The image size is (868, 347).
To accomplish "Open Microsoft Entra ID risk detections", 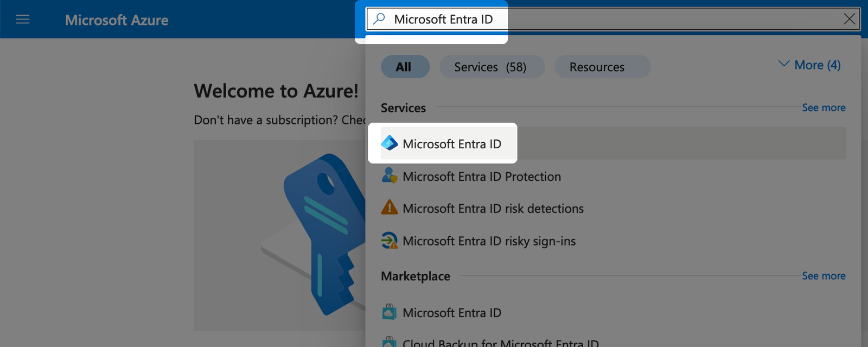I will pyautogui.click(x=613, y=208).
